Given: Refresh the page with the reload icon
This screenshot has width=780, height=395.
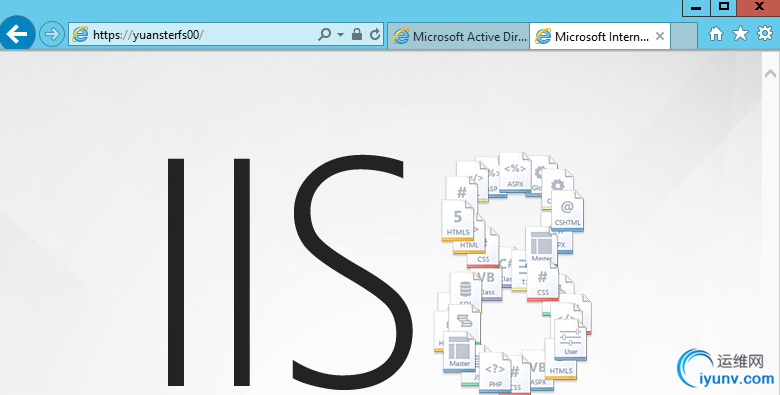Looking at the screenshot, I should [x=375, y=34].
